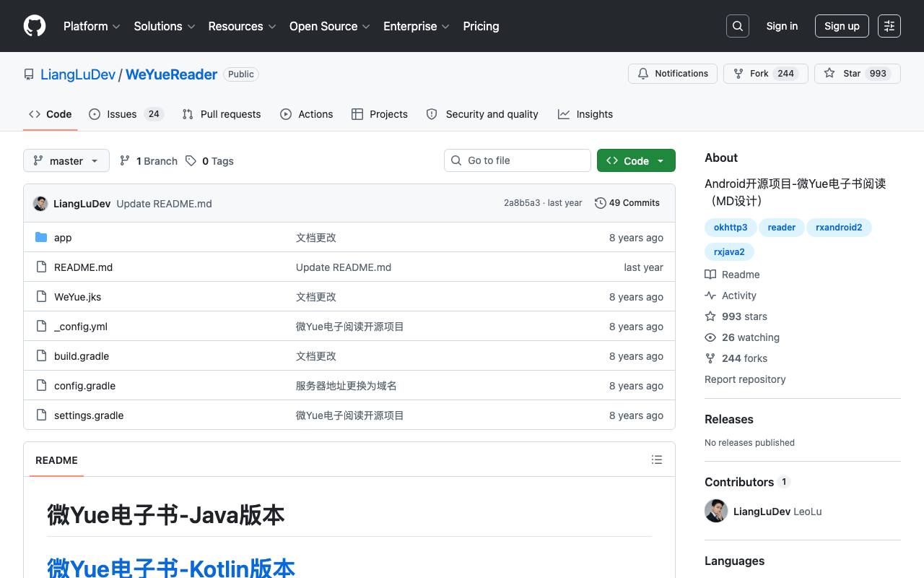The image size is (924, 578).
Task: Click the file icon for WeYue.jks
Action: coord(41,296)
